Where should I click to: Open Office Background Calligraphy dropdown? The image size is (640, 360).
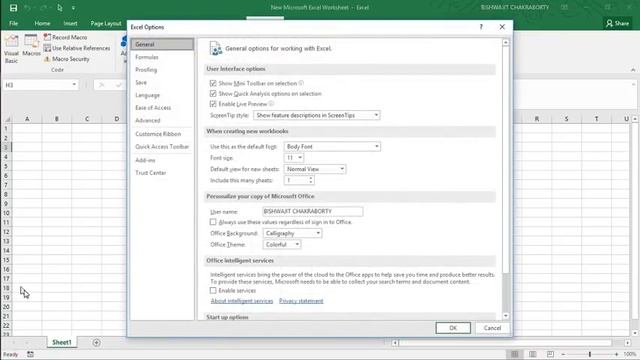[292, 233]
